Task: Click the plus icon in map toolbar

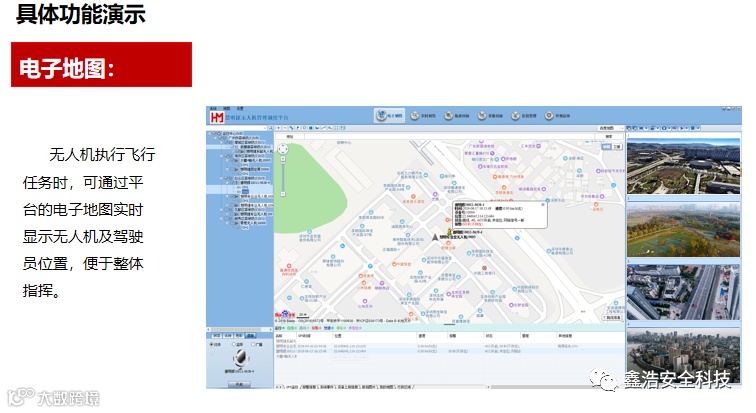Action: pyautogui.click(x=279, y=128)
